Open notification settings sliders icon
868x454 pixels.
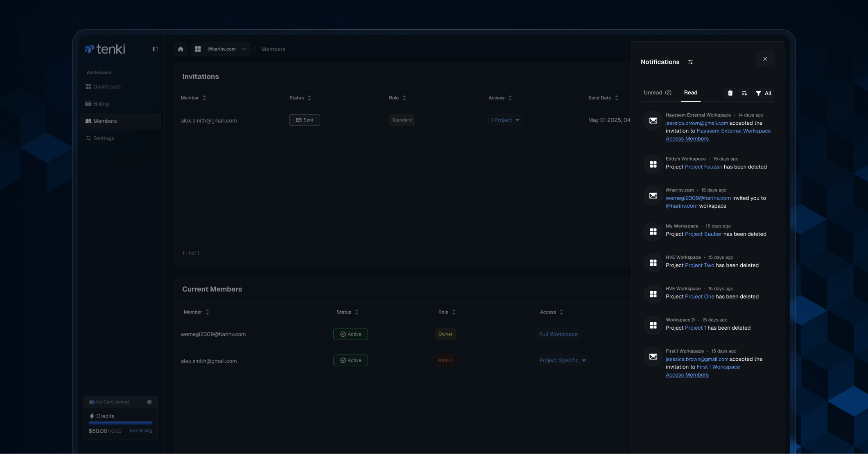point(690,62)
